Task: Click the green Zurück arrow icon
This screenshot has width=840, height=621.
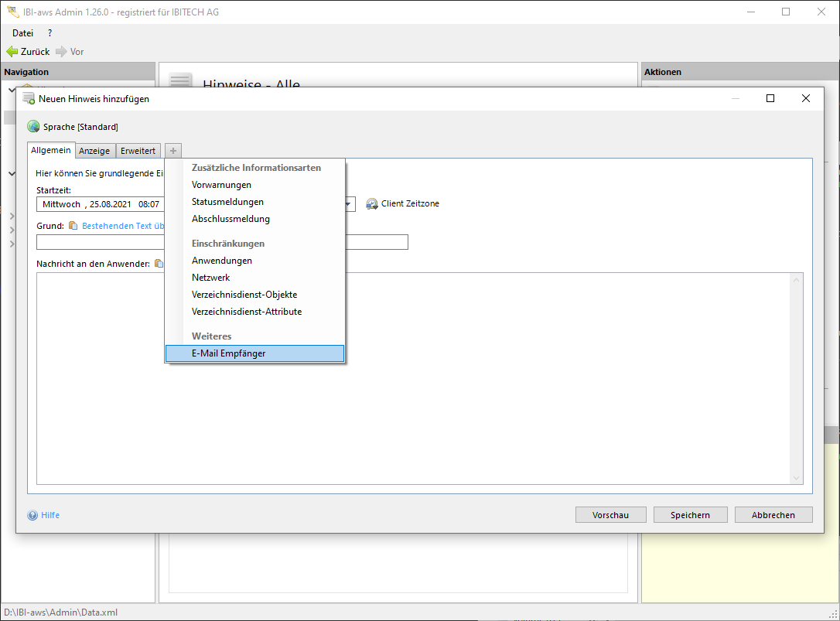Action: 12,52
